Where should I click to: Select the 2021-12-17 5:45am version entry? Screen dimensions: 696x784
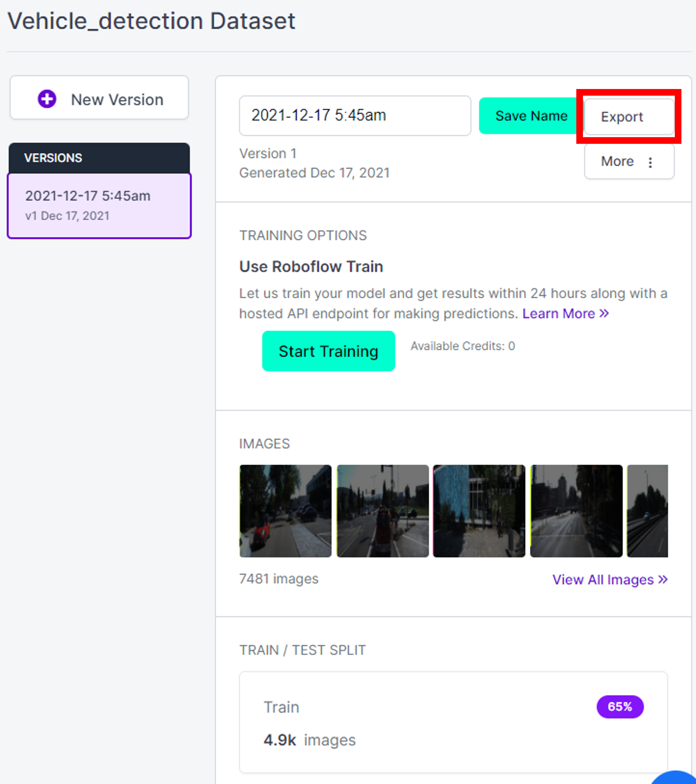pyautogui.click(x=99, y=206)
